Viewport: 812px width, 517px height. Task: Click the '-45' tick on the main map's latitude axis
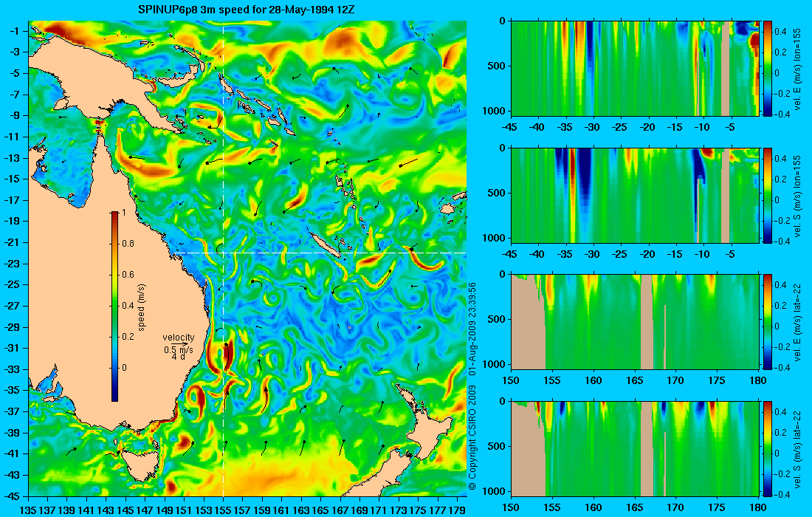(11, 496)
